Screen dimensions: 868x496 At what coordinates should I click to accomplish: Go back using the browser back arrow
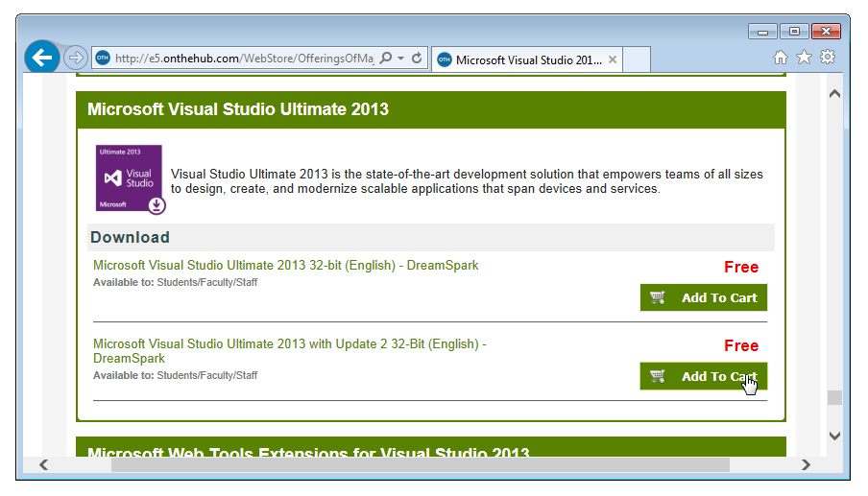42,57
